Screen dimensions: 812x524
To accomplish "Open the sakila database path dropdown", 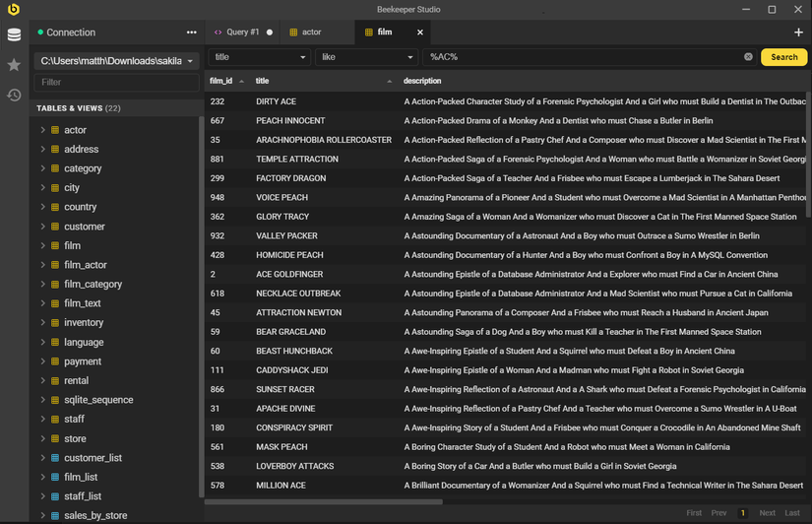I will (117, 61).
